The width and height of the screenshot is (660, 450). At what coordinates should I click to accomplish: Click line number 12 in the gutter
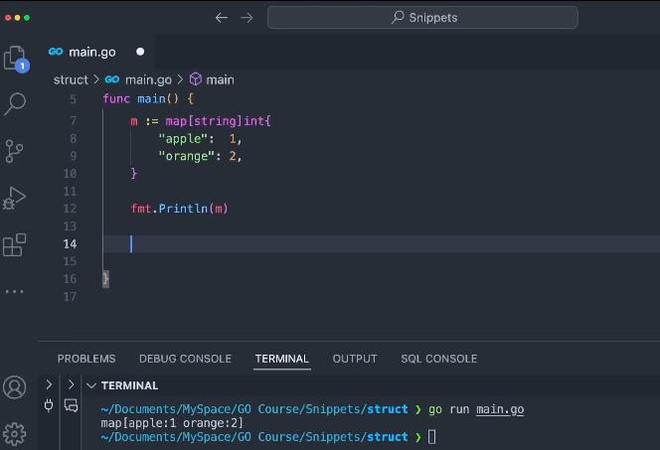[x=70, y=208]
